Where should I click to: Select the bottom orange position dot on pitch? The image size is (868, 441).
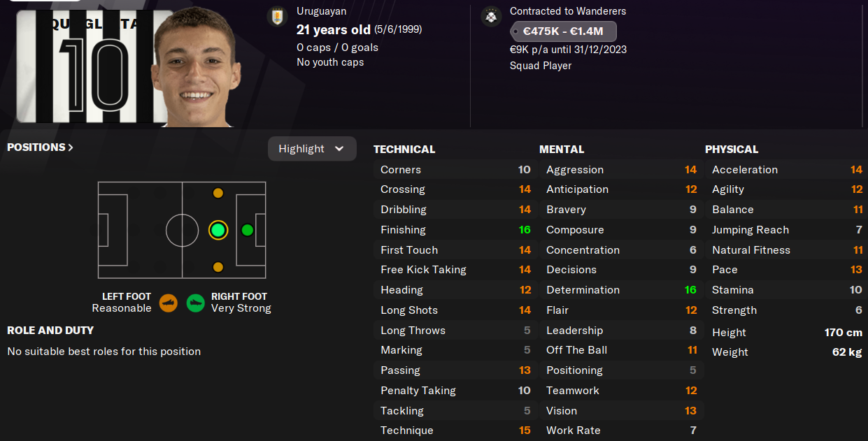(218, 267)
